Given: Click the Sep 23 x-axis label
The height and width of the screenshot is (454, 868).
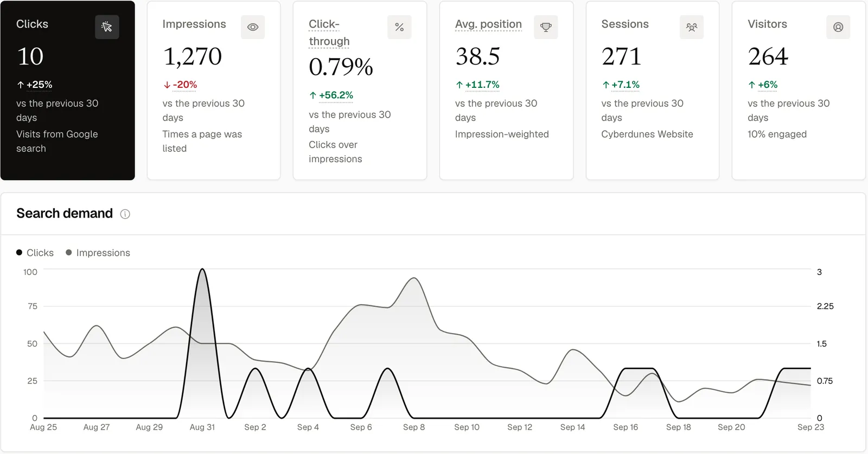Looking at the screenshot, I should click(x=810, y=427).
